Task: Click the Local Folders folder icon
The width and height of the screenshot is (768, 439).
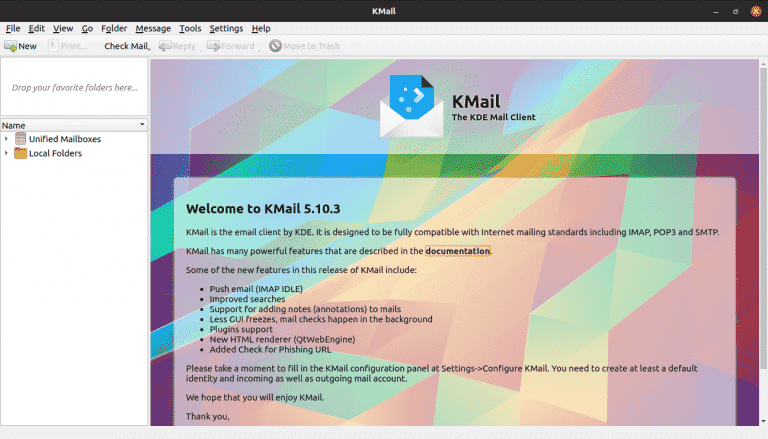Action: pos(21,153)
